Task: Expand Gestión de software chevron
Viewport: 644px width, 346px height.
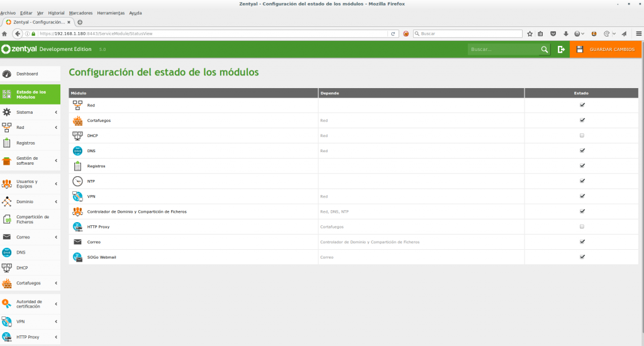Action: [56, 160]
